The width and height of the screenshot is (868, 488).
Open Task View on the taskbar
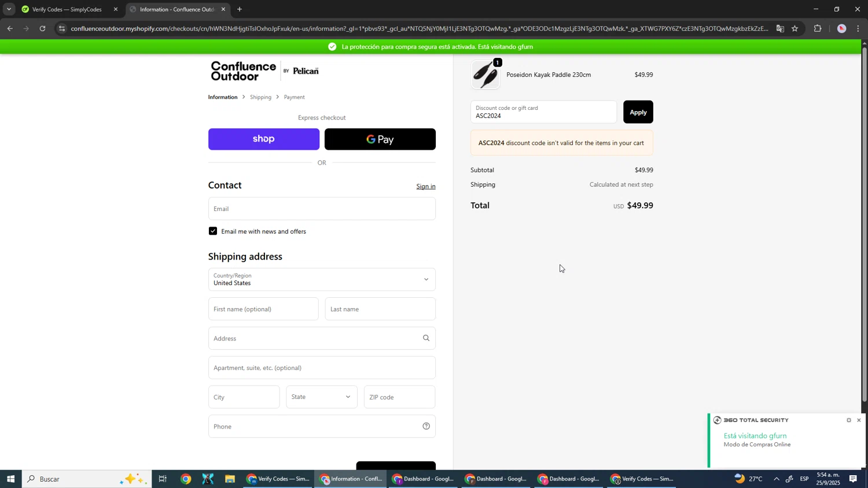(163, 479)
